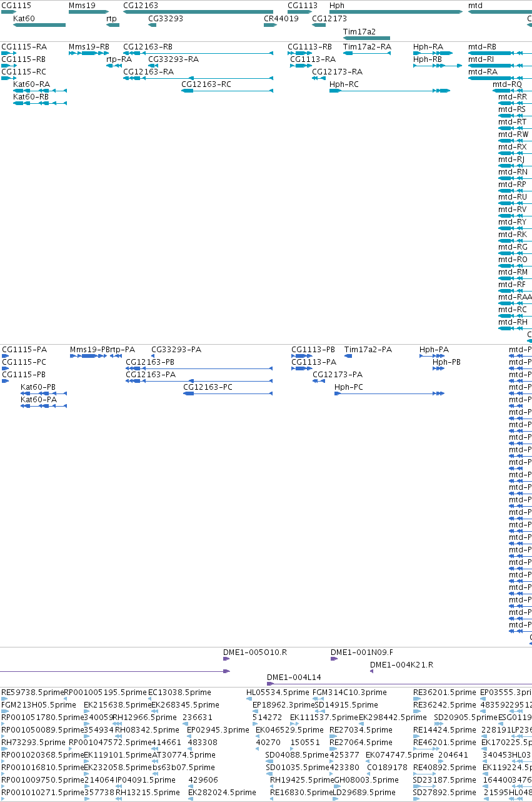Select protein Kat60-PA
The height and width of the screenshot is (802, 532).
pos(39,400)
